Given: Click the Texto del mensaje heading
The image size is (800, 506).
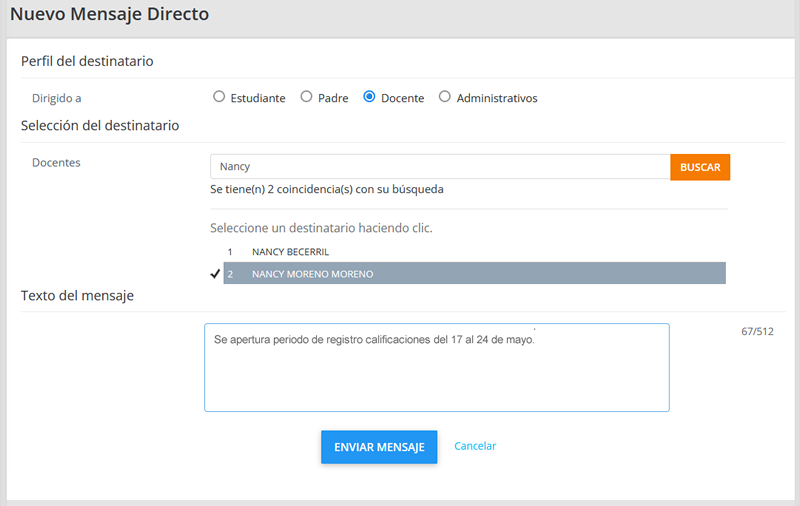Looking at the screenshot, I should pyautogui.click(x=77, y=295).
